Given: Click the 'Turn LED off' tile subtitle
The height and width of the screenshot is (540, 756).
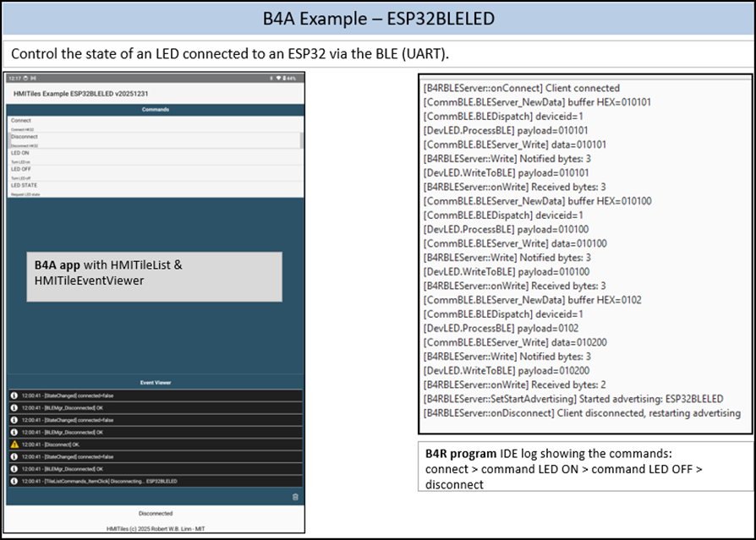Looking at the screenshot, I should pos(20,178).
